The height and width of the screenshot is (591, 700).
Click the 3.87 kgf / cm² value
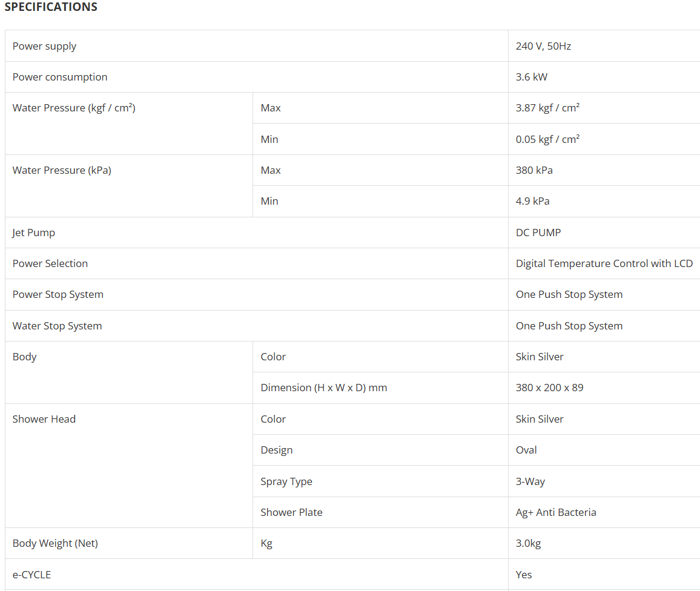(547, 108)
